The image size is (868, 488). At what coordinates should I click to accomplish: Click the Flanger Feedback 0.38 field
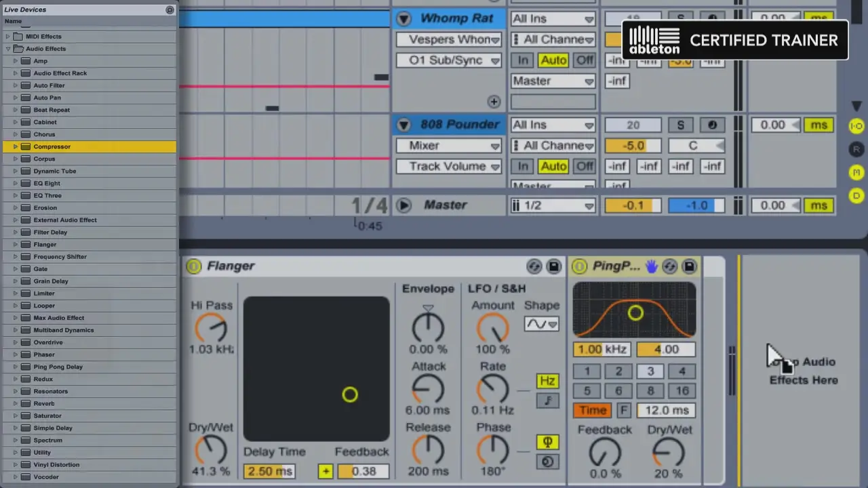[x=364, y=471]
